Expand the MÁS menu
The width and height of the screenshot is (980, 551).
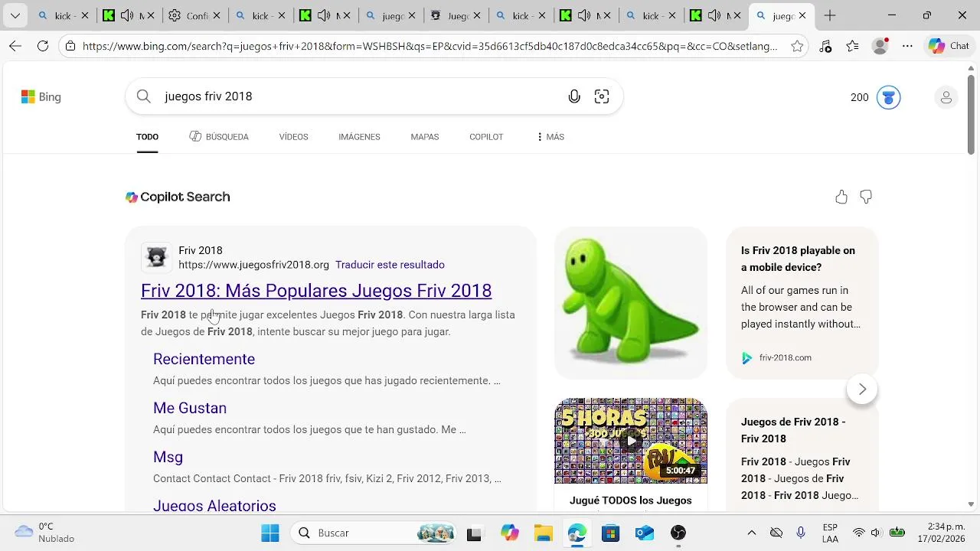pyautogui.click(x=550, y=137)
